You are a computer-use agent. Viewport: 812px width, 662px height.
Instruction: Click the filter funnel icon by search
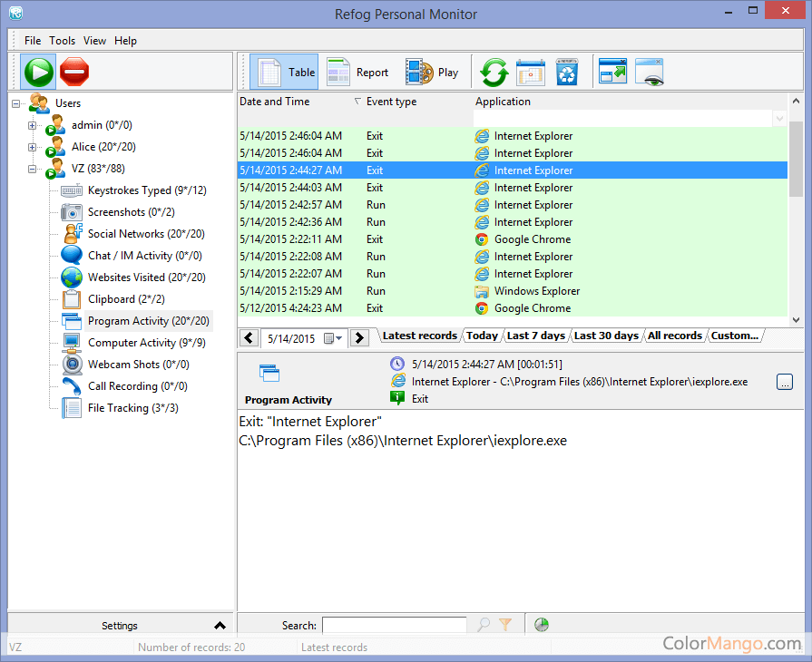tap(505, 625)
